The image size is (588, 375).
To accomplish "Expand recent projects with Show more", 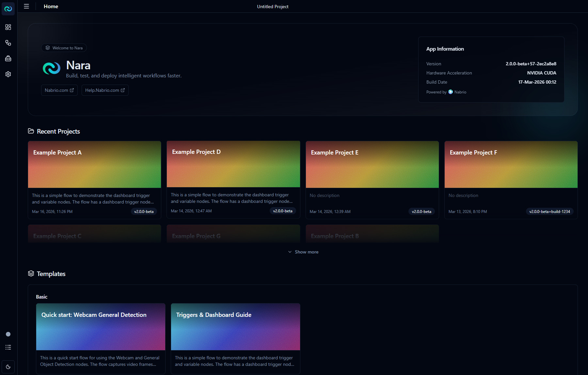I will coord(303,252).
